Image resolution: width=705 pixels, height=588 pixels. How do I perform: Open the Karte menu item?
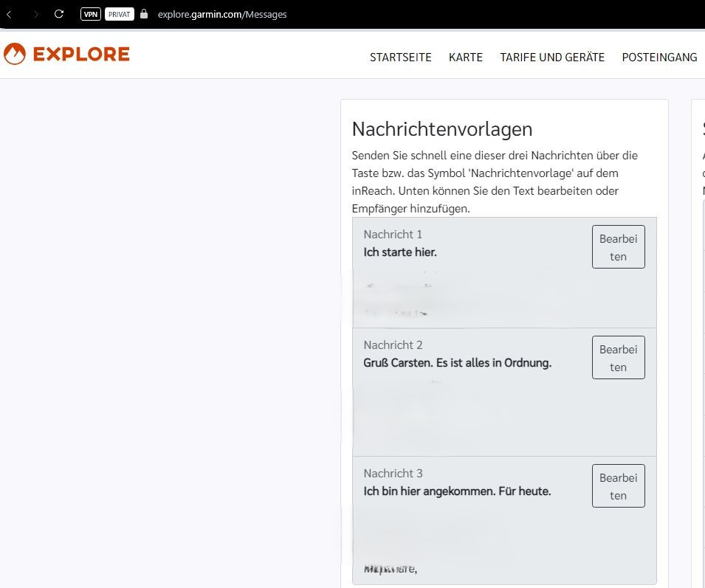coord(465,58)
